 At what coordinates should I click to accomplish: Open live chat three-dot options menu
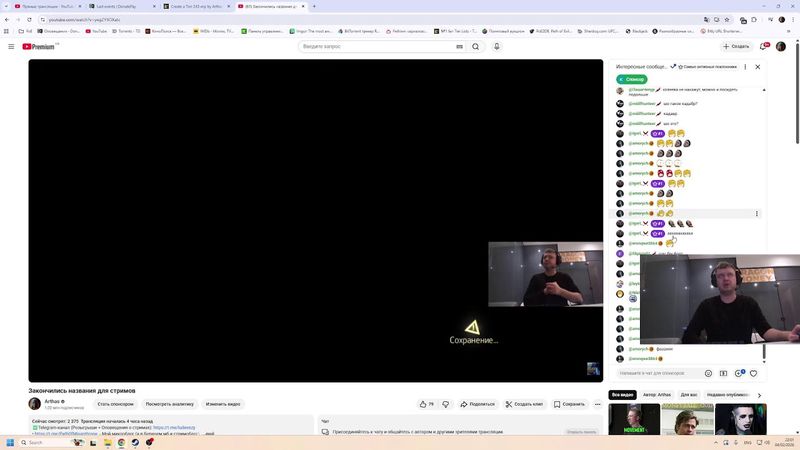click(x=746, y=67)
